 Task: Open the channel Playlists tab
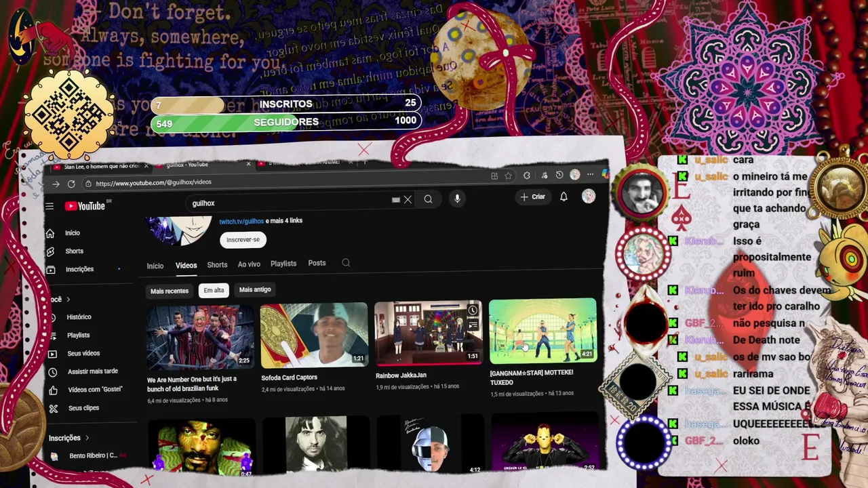click(x=283, y=264)
